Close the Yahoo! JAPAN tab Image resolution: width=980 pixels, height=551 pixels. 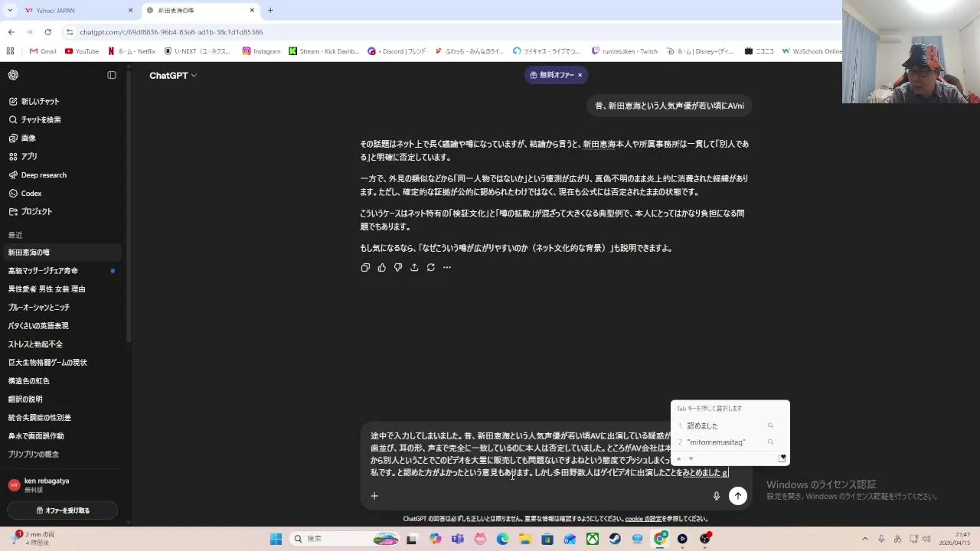pyautogui.click(x=130, y=10)
